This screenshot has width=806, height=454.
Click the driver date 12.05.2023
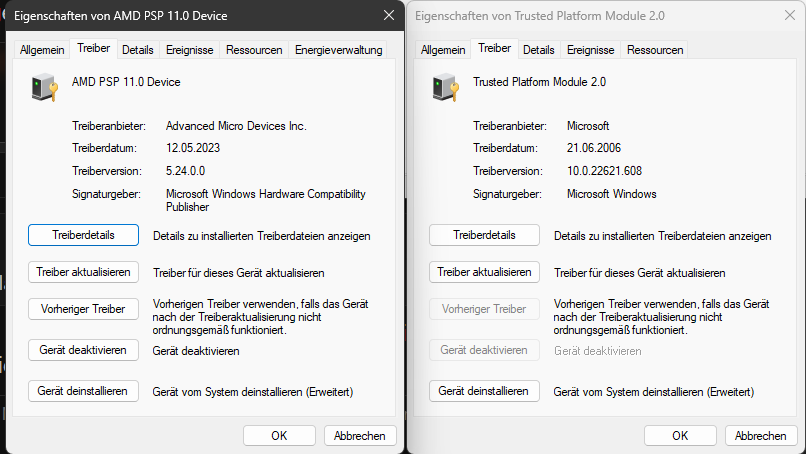click(x=193, y=148)
